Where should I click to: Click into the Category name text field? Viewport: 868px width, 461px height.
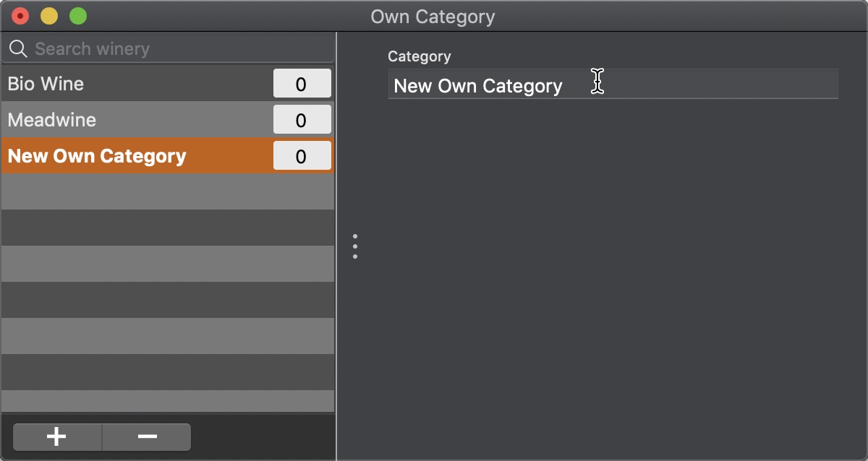point(613,85)
